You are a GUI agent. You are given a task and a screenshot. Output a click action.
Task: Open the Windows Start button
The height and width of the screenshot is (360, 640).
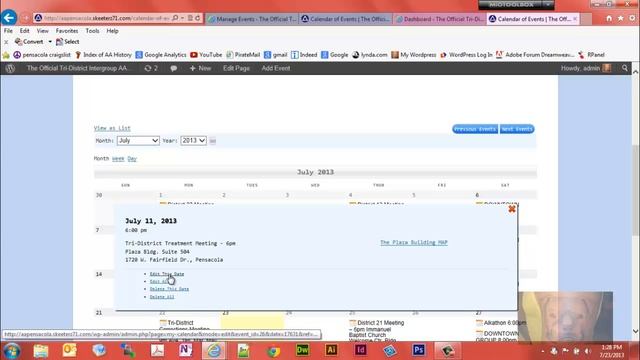pyautogui.click(x=11, y=351)
